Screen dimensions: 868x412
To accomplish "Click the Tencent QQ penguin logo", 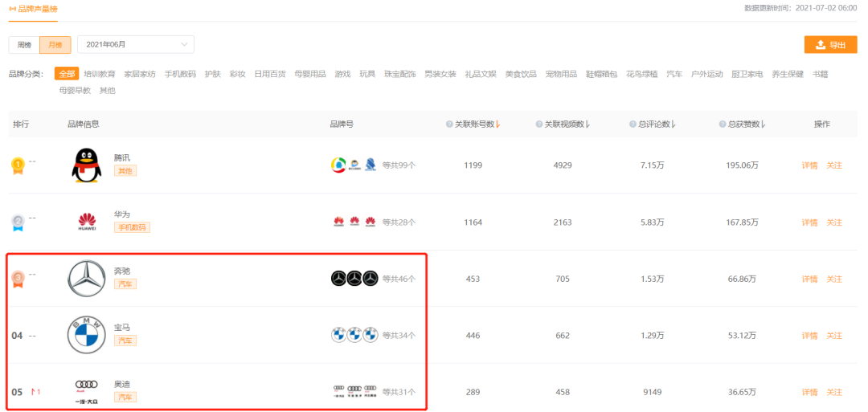I will pyautogui.click(x=86, y=165).
